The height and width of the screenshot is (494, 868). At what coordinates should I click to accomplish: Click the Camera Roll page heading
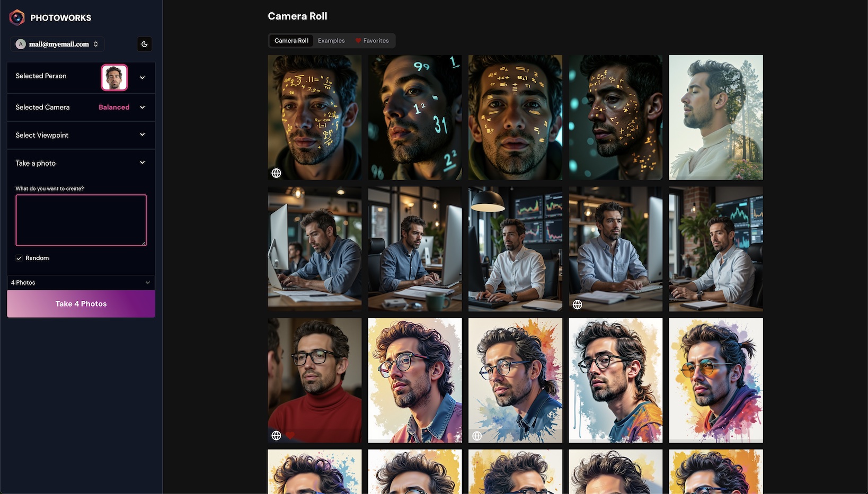[297, 16]
